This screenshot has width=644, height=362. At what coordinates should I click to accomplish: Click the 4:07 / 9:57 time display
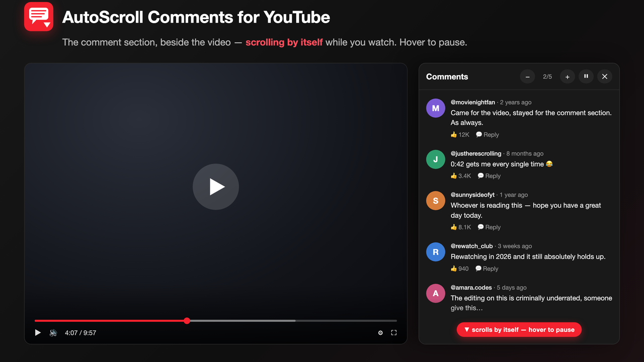(80, 333)
